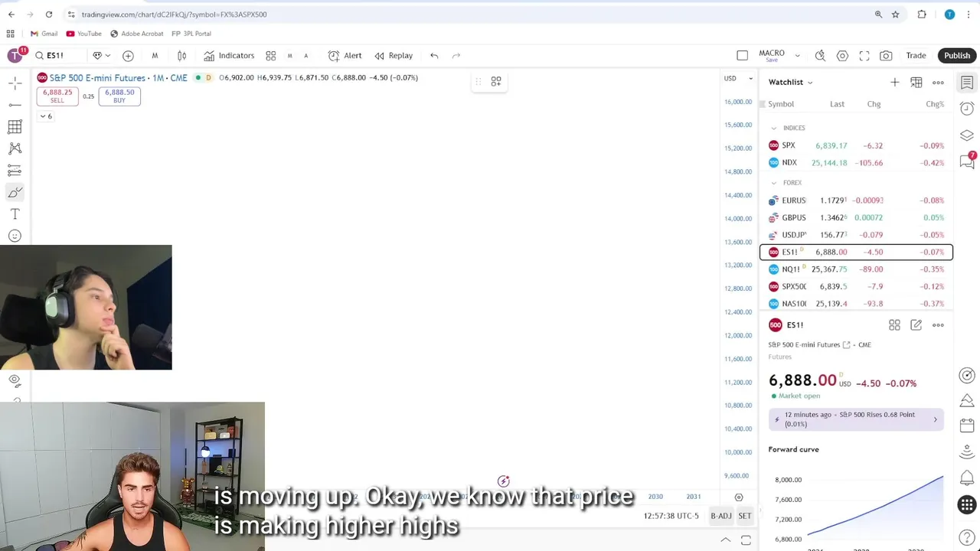The image size is (980, 551).
Task: Open the Replay mode
Action: coord(394,56)
